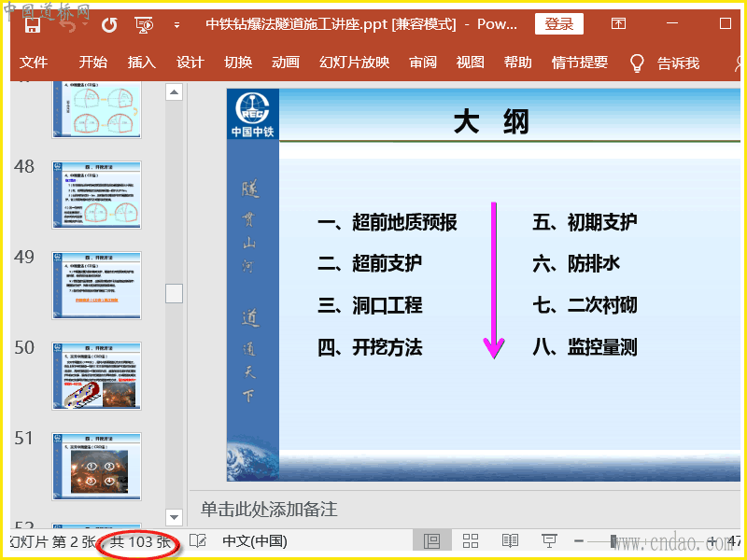Viewport: 747px width, 560px height.
Task: Open the 情节提要 ribbon tab
Action: click(580, 63)
